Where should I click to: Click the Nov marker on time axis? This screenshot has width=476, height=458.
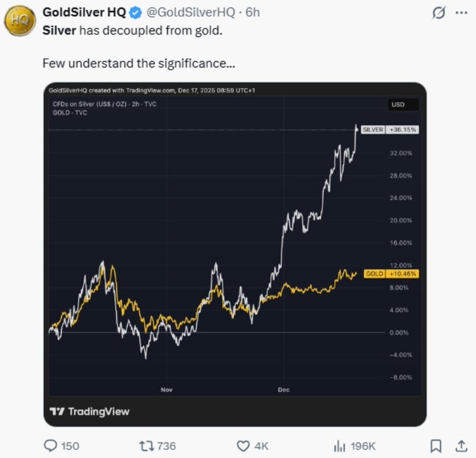(167, 390)
